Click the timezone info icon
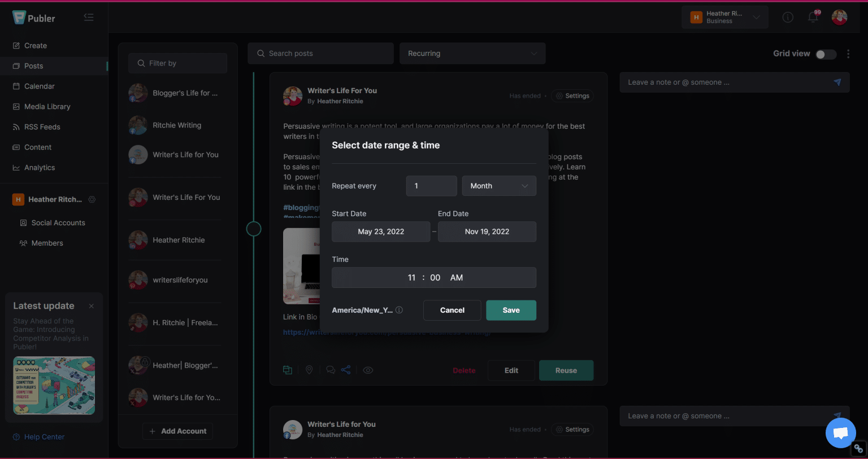The height and width of the screenshot is (459, 868). [399, 310]
